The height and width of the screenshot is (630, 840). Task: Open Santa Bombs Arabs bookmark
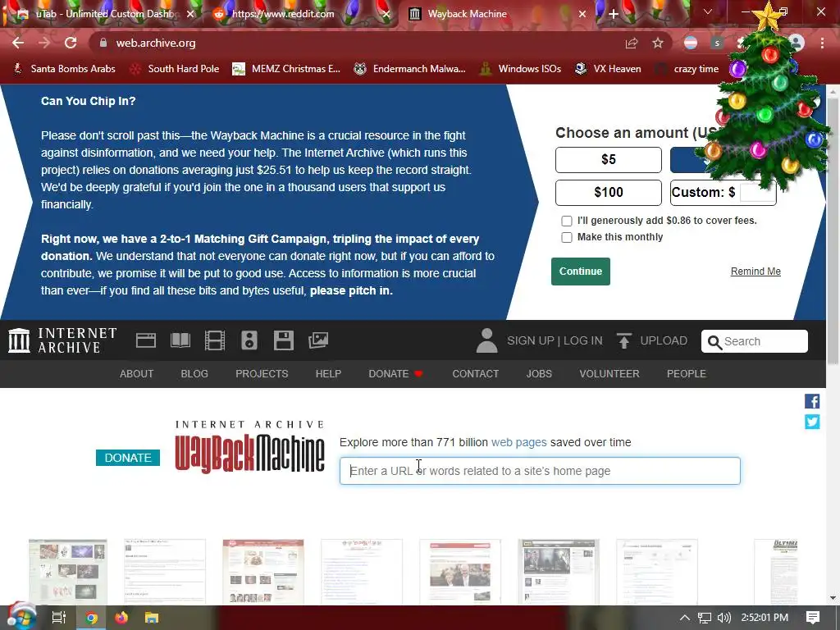[64, 69]
